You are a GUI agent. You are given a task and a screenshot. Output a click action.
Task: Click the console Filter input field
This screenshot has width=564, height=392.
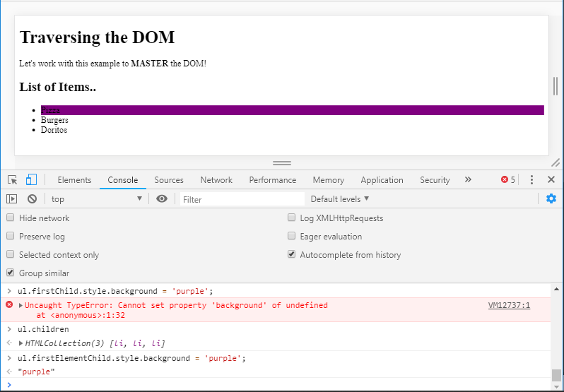point(242,199)
